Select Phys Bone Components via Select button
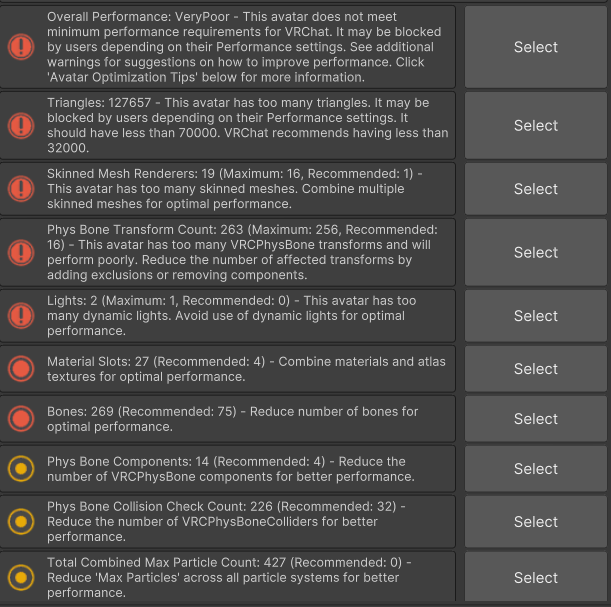 (536, 469)
